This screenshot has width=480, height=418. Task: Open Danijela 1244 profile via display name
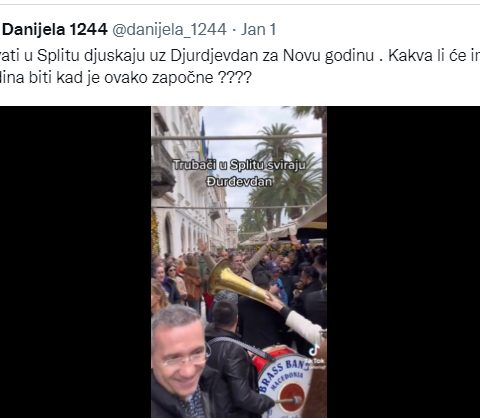coord(55,29)
